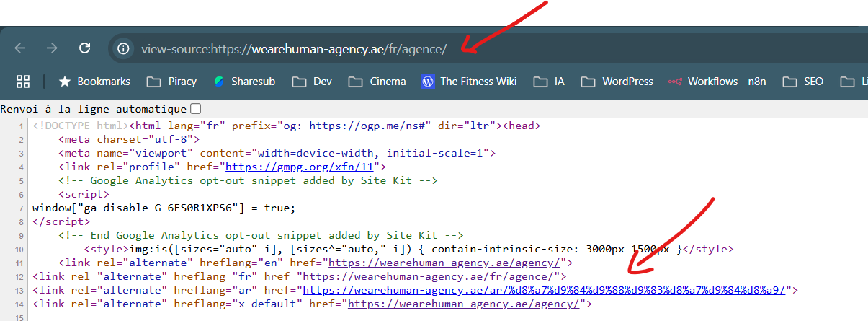Screen dimensions: 868x321
Task: Click the browser Back arrow
Action: [20, 48]
